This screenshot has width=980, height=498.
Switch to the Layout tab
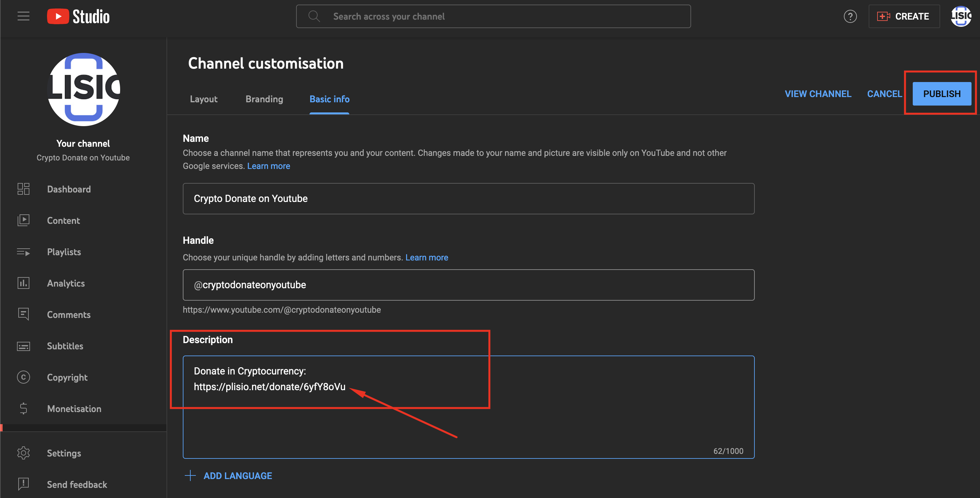[203, 99]
